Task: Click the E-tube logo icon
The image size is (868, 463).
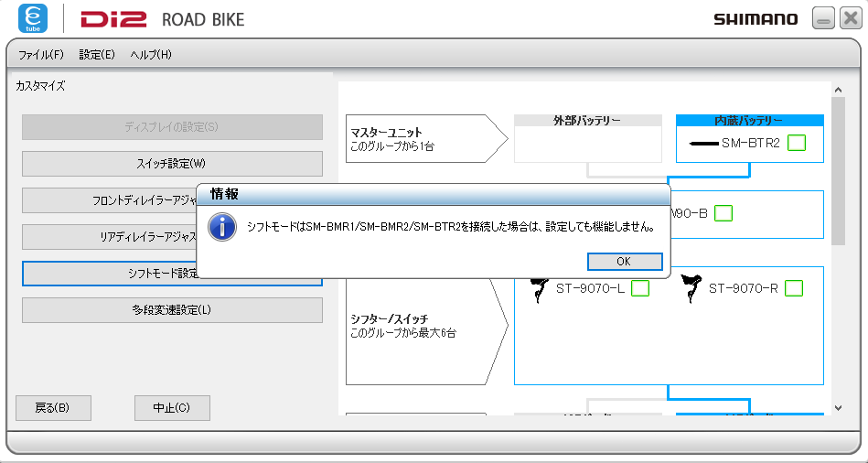Action: click(33, 19)
